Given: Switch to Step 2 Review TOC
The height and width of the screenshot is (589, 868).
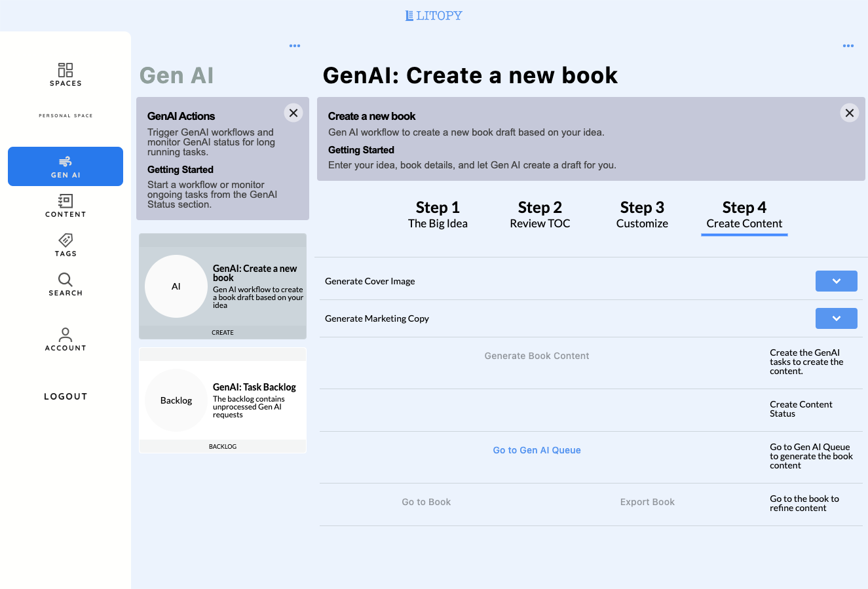Looking at the screenshot, I should 540,215.
